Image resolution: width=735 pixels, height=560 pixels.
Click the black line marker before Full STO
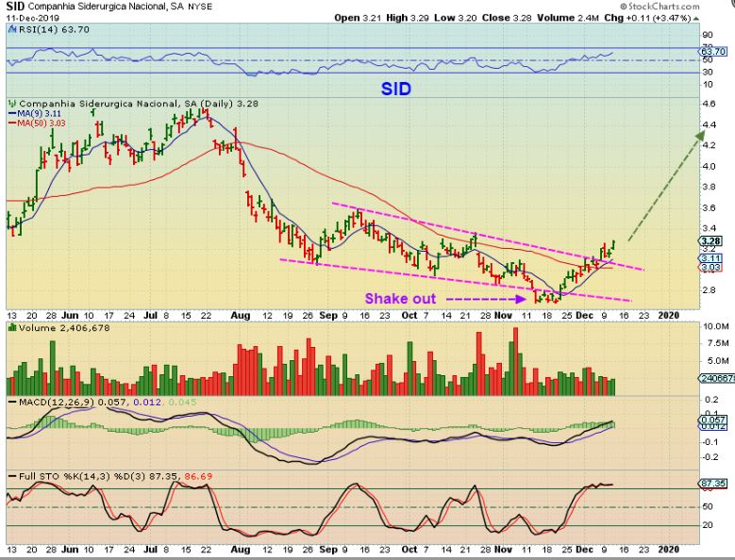pos(12,477)
